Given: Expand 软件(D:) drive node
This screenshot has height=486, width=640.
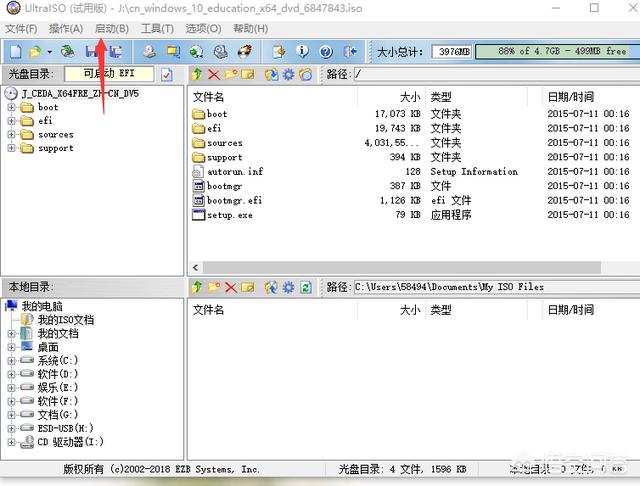Looking at the screenshot, I should [x=11, y=374].
